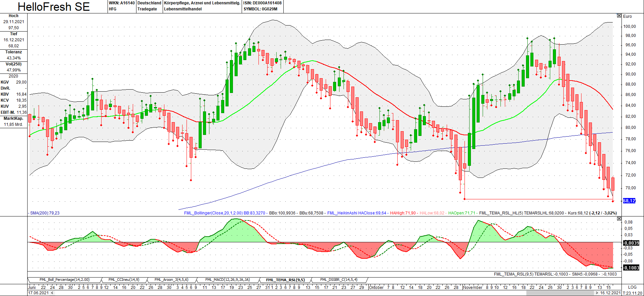Click the MarktKap. 11,85 Mrd. value
644x296 pixels.
13,125
